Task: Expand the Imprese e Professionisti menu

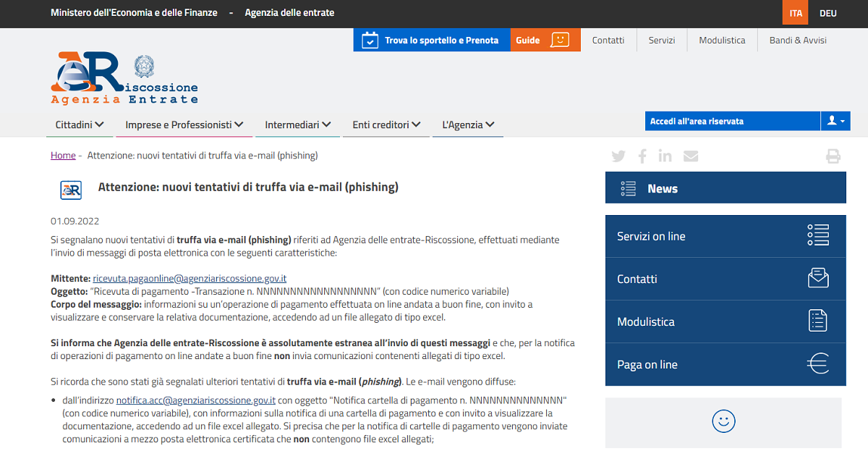Action: coord(184,125)
